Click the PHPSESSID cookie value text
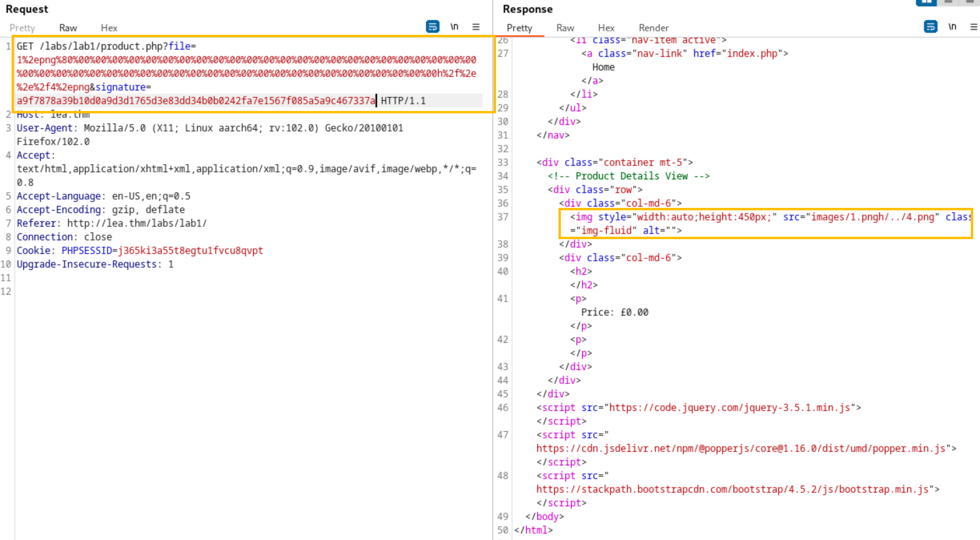980x540 pixels. [x=190, y=250]
